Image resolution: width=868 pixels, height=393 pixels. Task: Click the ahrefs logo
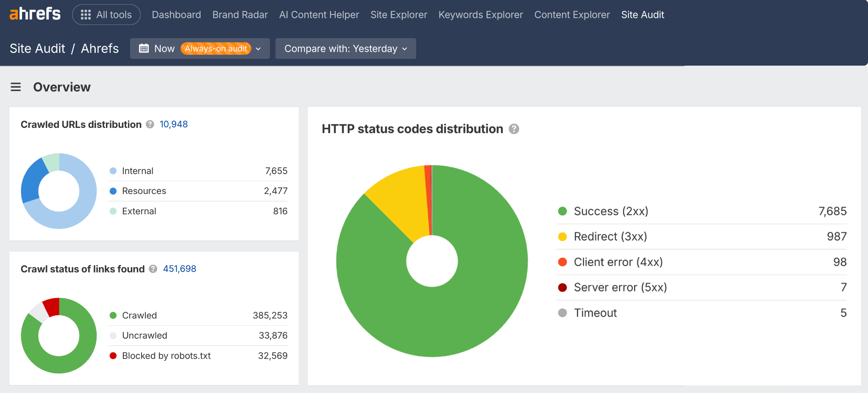click(34, 13)
